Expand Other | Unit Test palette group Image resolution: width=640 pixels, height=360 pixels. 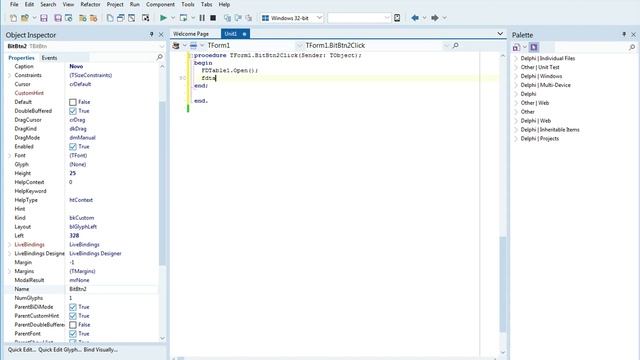(516, 67)
